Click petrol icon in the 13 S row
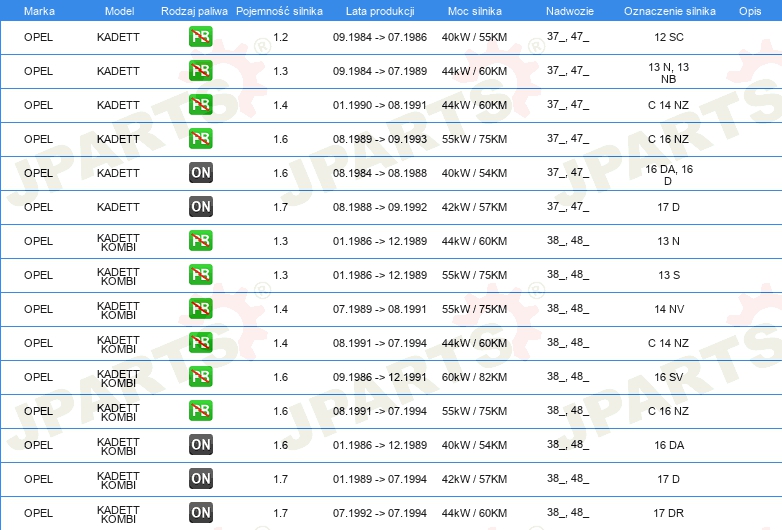Screen dimensions: 782x530 [200, 274]
